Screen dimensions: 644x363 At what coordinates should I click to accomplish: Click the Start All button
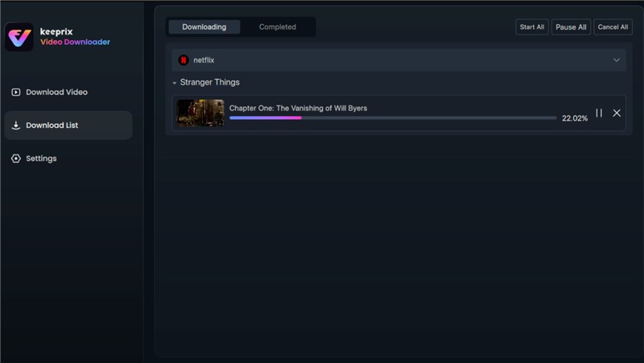[x=532, y=27]
